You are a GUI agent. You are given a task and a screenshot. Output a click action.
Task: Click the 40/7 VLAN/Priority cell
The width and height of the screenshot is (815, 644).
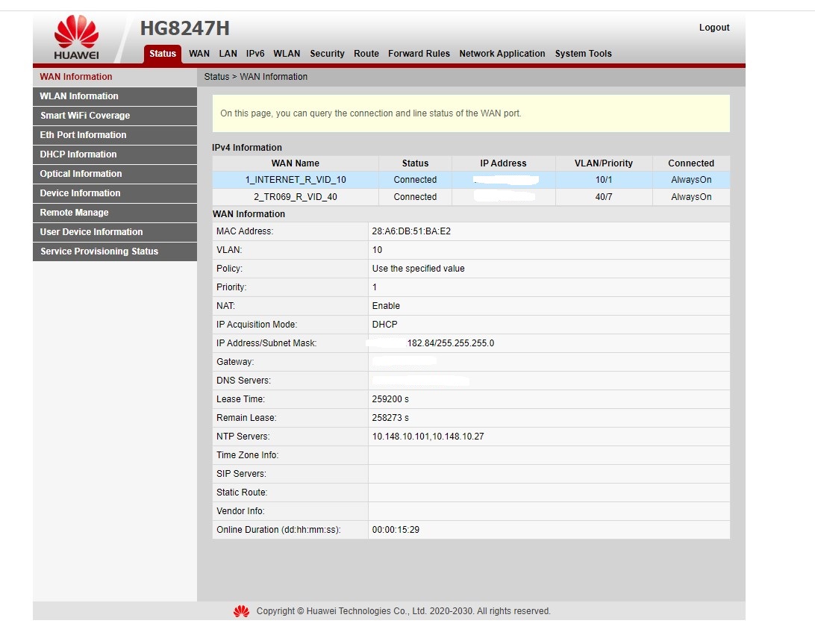coord(604,197)
